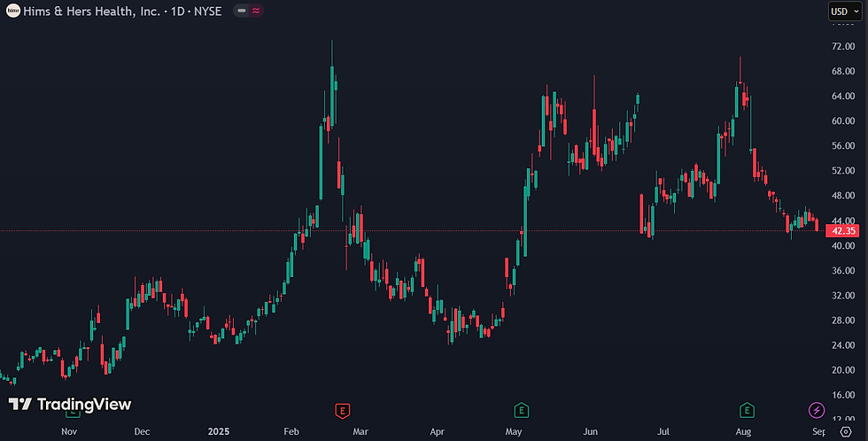Open the USD currency dropdown

point(845,11)
